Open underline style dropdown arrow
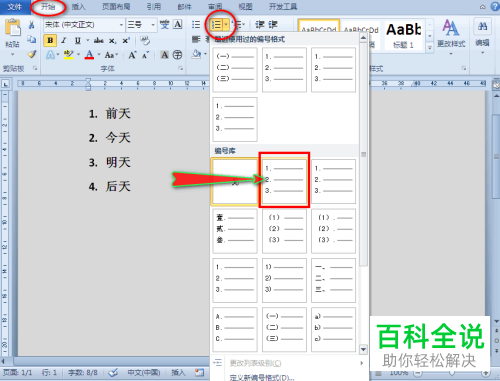The height and width of the screenshot is (381, 500). (88, 40)
